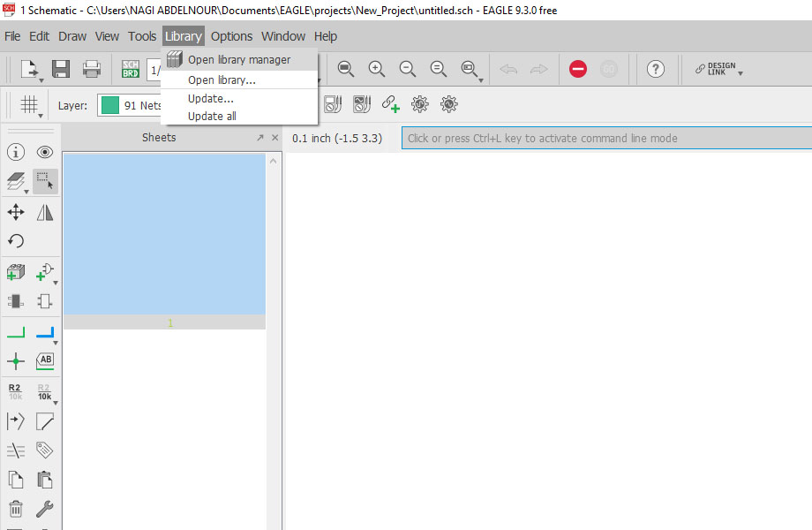The height and width of the screenshot is (530, 812).
Task: Click the New file icon in toolbar
Action: coord(29,69)
